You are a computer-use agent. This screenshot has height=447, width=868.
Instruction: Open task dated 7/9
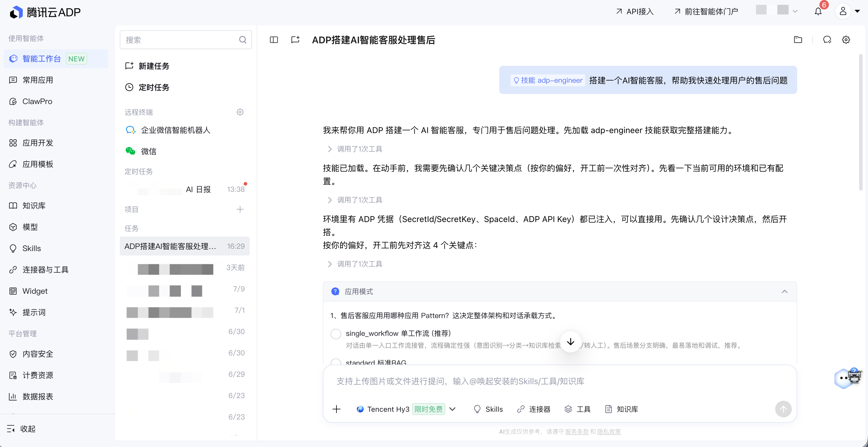(185, 289)
